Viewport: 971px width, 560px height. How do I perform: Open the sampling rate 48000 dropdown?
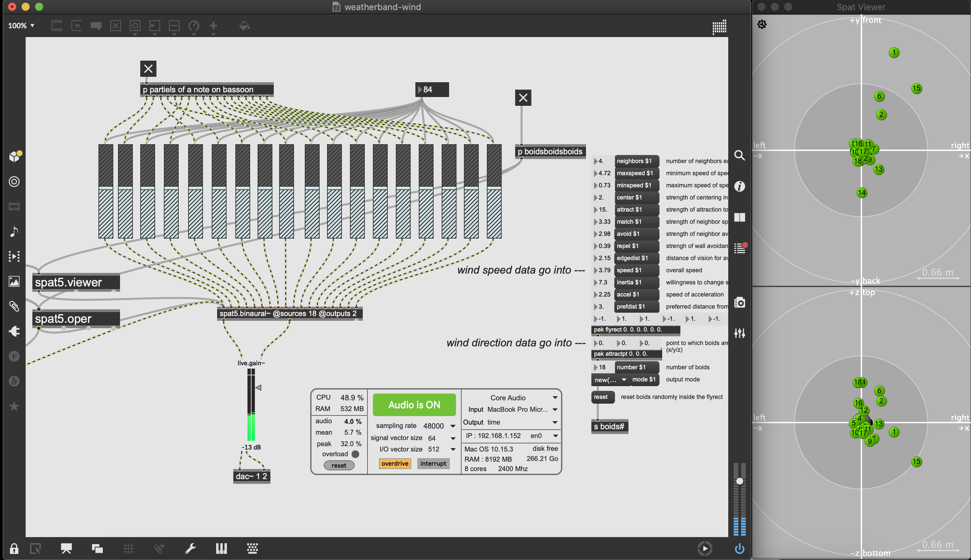pyautogui.click(x=440, y=426)
